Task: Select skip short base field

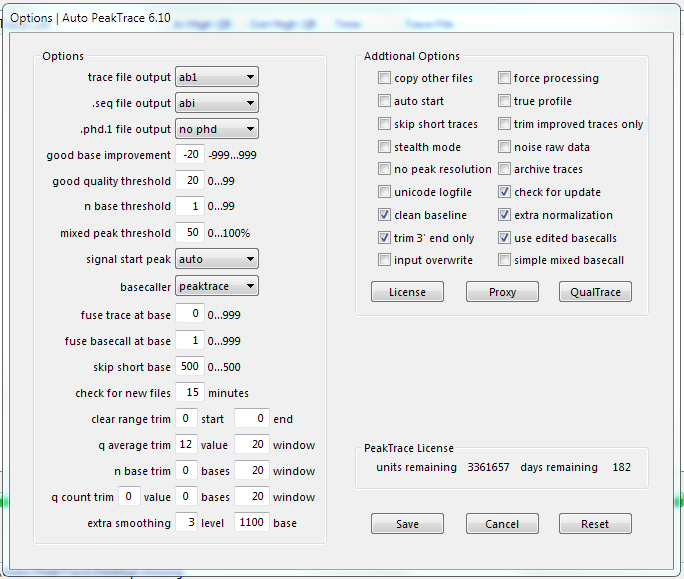Action: (x=190, y=366)
